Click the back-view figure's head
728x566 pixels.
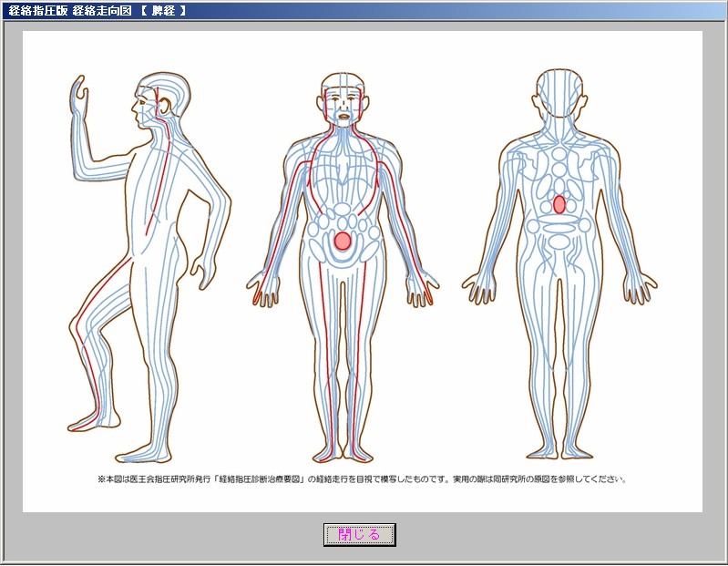pyautogui.click(x=559, y=96)
